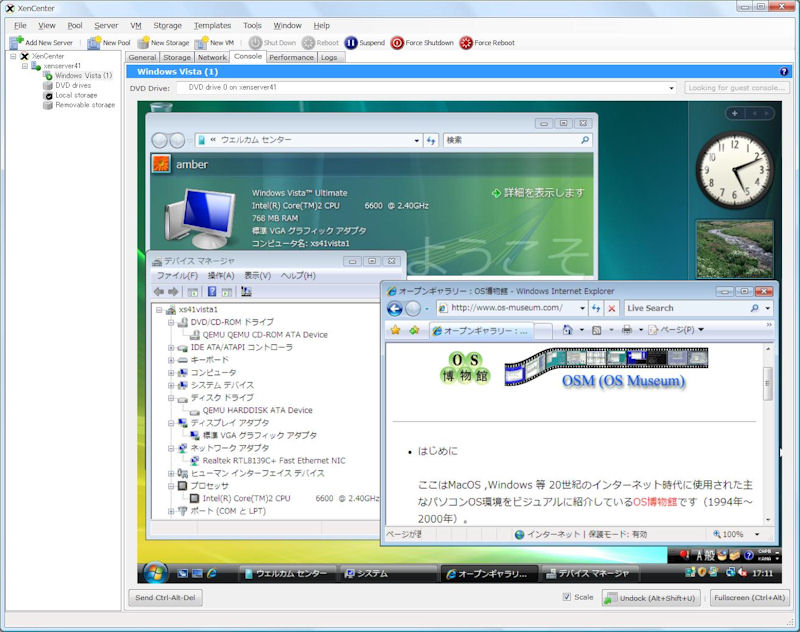Click the IE home icon
Image resolution: width=800 pixels, height=632 pixels.
(x=567, y=330)
